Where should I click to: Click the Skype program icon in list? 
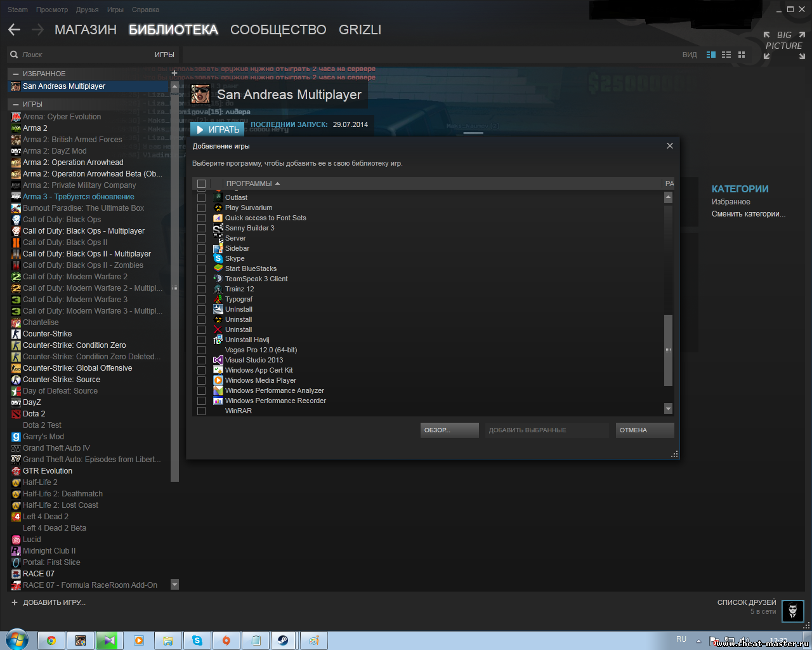(218, 258)
